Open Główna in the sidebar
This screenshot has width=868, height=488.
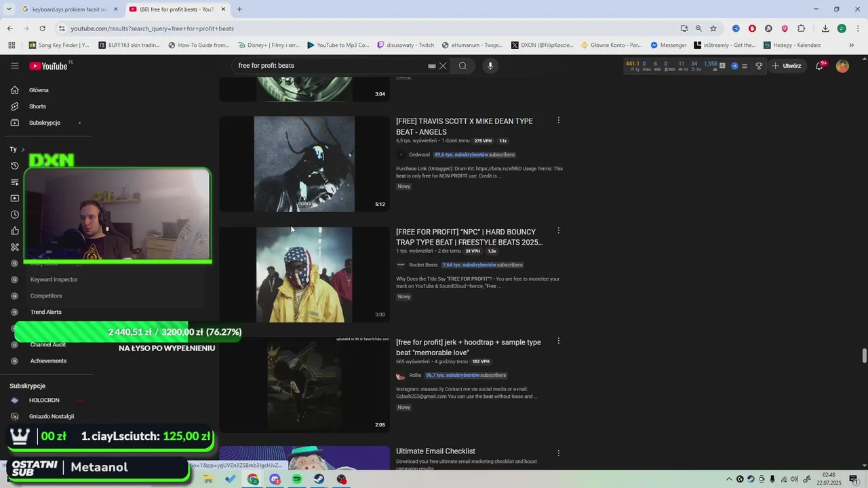coord(39,90)
